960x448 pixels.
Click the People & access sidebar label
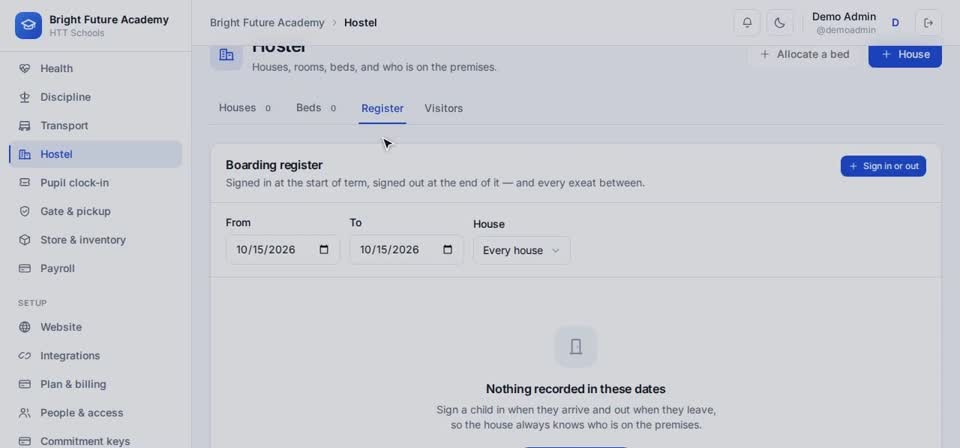(x=81, y=413)
